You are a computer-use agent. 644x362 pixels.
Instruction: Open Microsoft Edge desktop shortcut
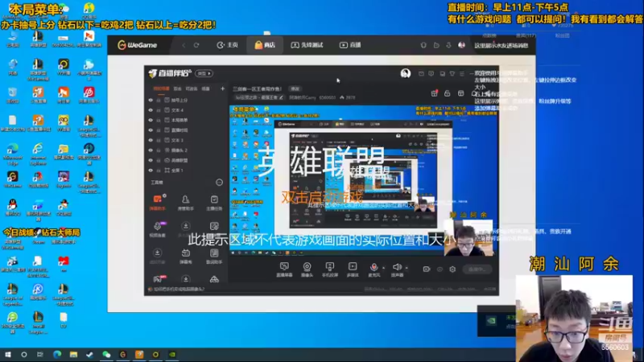12,154
